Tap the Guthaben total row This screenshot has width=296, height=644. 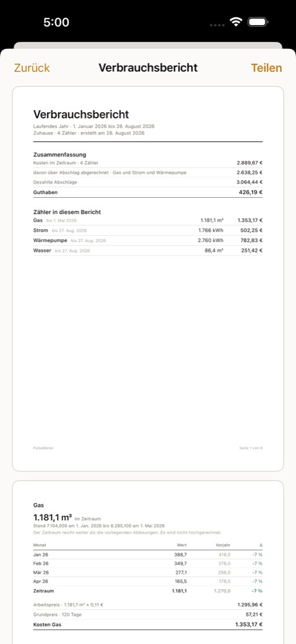[x=148, y=192]
